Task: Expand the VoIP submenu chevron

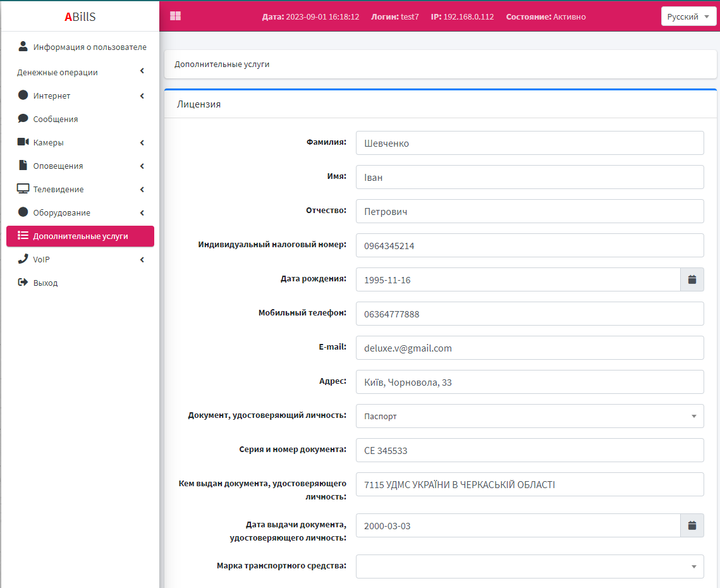Action: click(142, 260)
